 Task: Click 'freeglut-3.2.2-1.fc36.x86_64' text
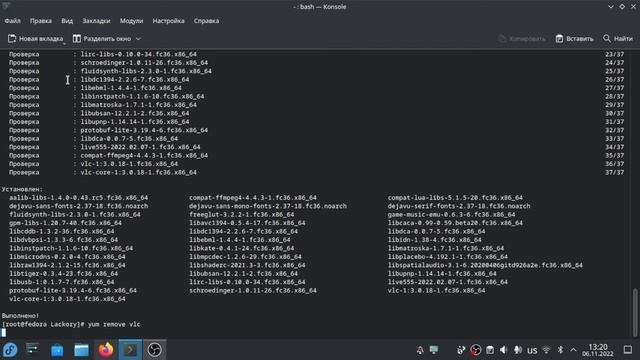[241, 215]
